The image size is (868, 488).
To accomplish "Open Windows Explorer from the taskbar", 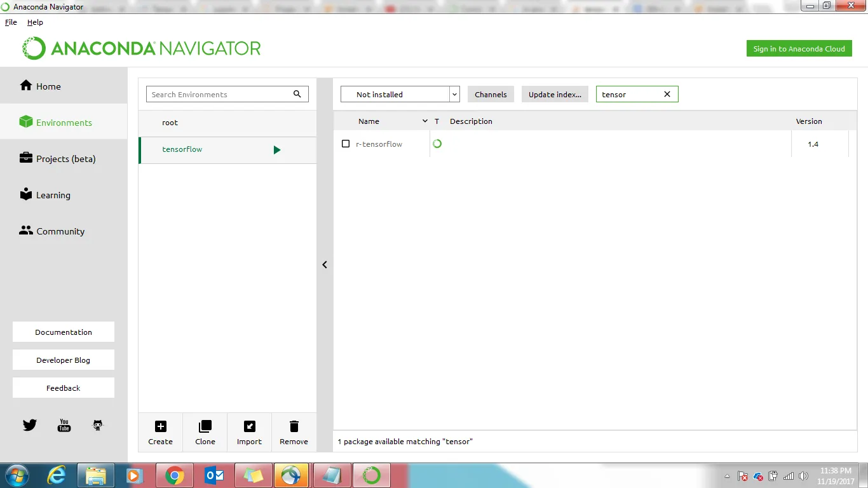I will [x=96, y=475].
